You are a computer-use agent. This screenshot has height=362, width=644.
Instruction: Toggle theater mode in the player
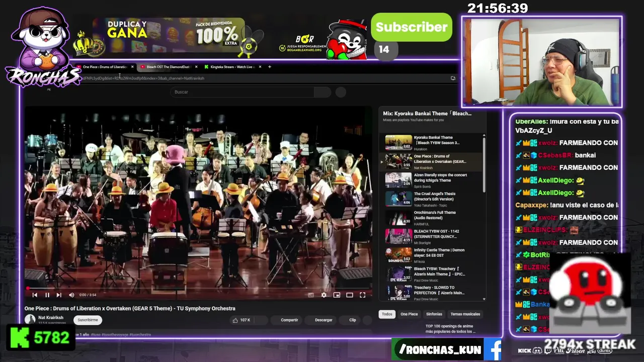(x=349, y=295)
